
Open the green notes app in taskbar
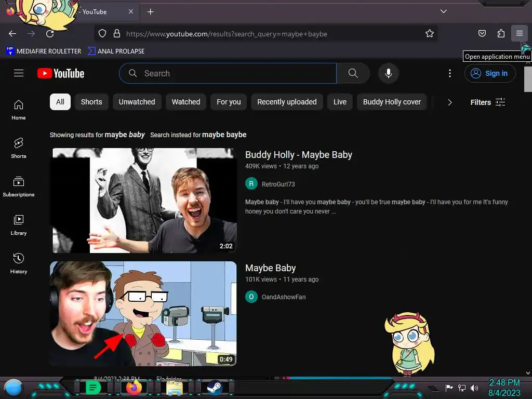point(94,388)
